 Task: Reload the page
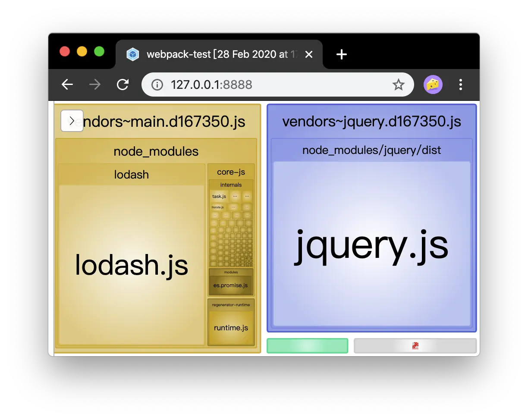(123, 85)
